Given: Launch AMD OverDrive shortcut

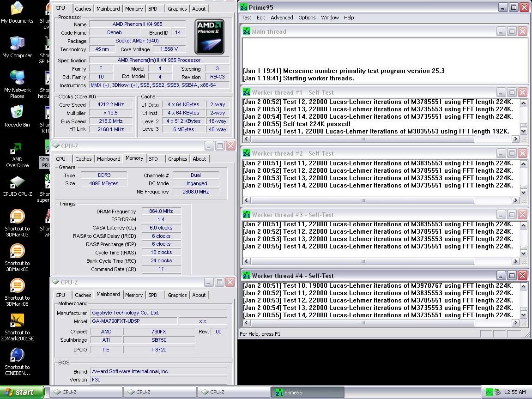Looking at the screenshot, I should 17,155.
